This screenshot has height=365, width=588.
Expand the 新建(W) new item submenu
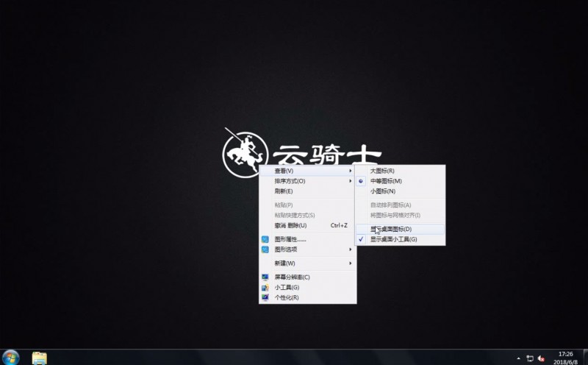click(x=307, y=263)
